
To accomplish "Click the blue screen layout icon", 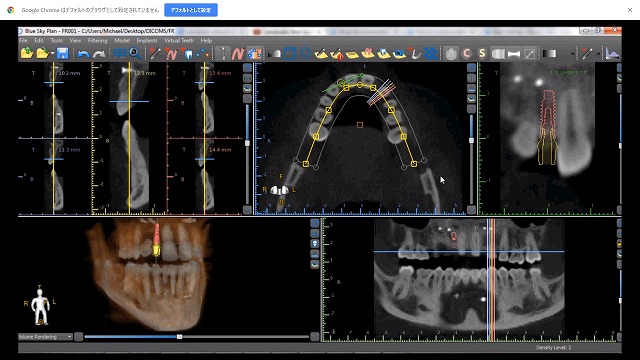I will click(120, 53).
